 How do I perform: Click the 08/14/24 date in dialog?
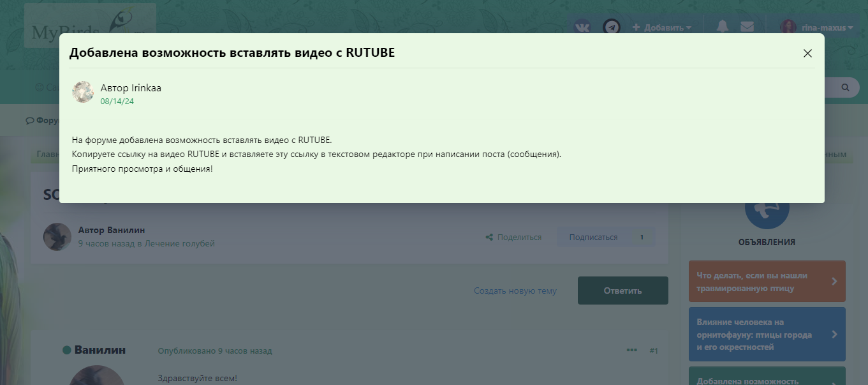click(x=117, y=101)
